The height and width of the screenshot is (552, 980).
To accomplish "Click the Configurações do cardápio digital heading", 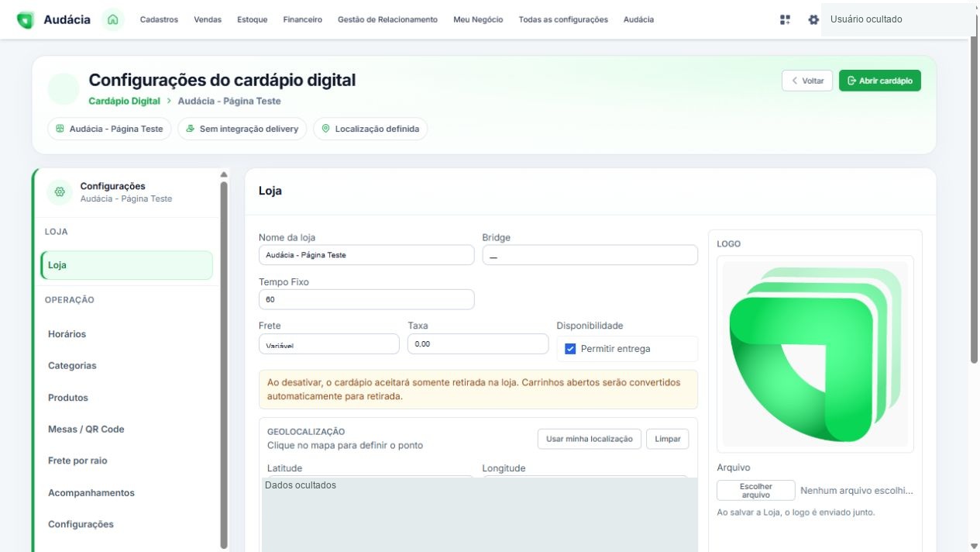I will point(222,80).
